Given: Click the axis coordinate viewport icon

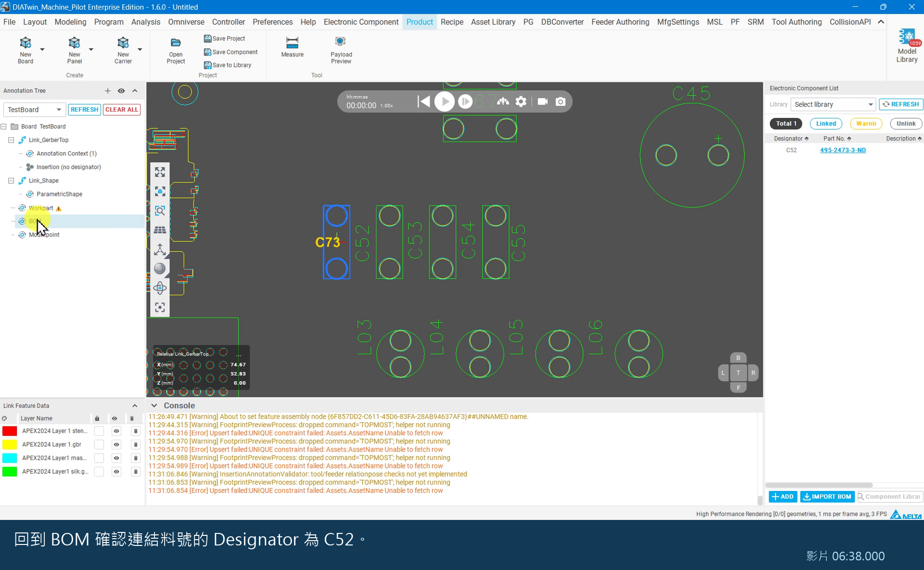Looking at the screenshot, I should click(x=160, y=249).
